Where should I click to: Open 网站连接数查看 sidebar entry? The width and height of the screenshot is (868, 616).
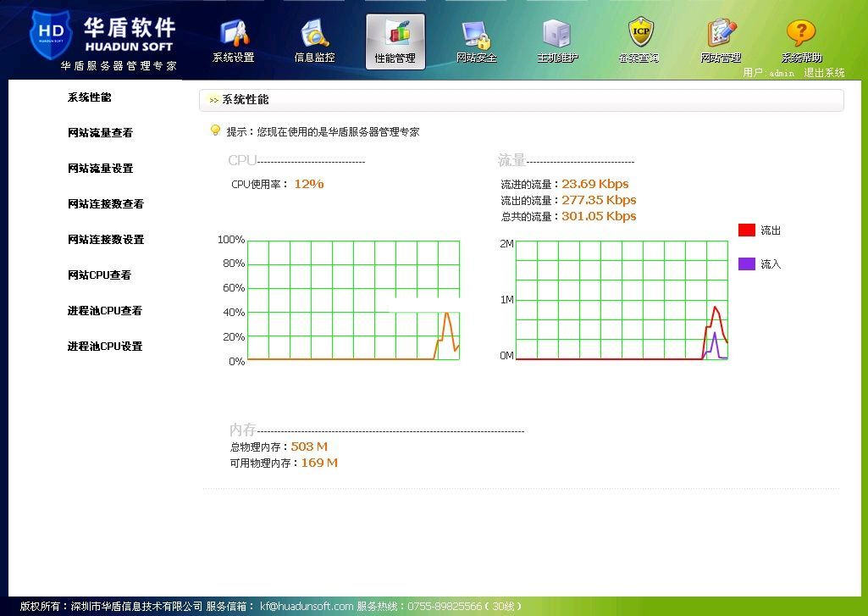coord(106,204)
